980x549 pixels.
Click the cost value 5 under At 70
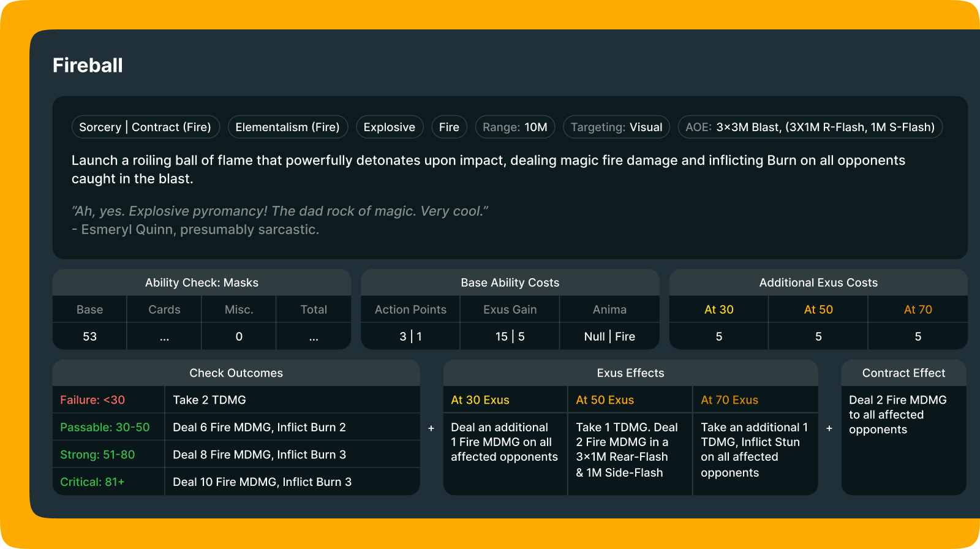[x=918, y=336]
